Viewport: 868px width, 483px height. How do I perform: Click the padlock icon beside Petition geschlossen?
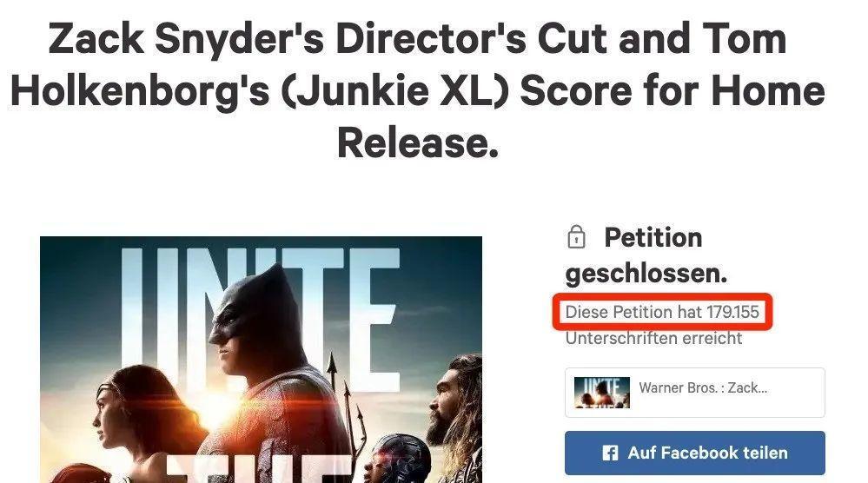576,237
